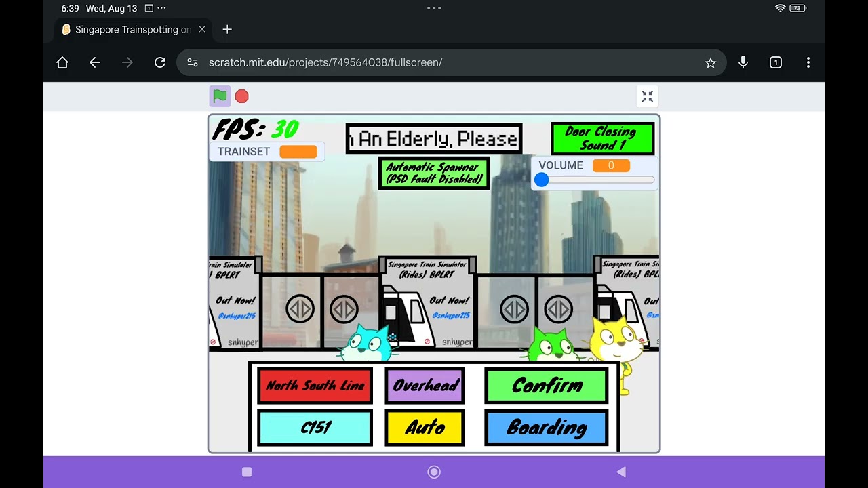Click the FPS: 30 counter

click(256, 129)
